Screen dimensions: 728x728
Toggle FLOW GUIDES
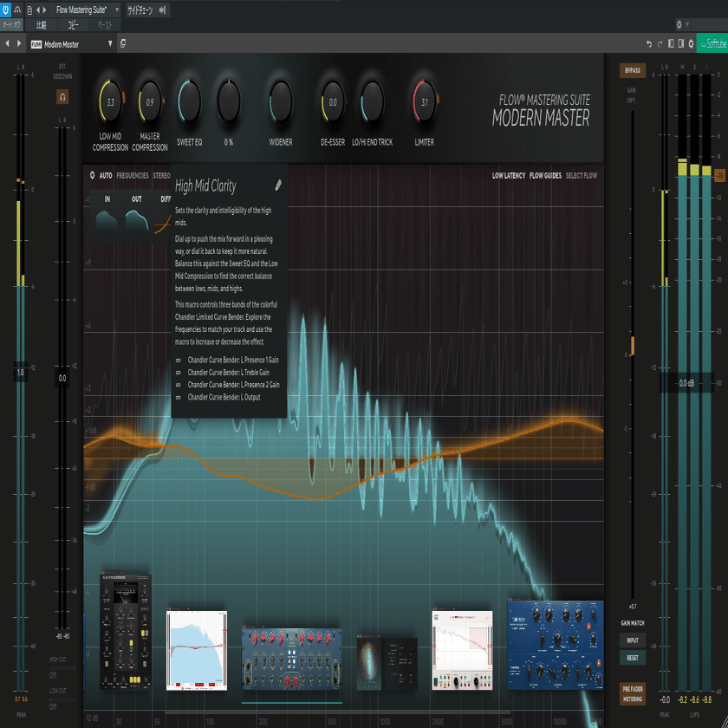click(x=545, y=175)
